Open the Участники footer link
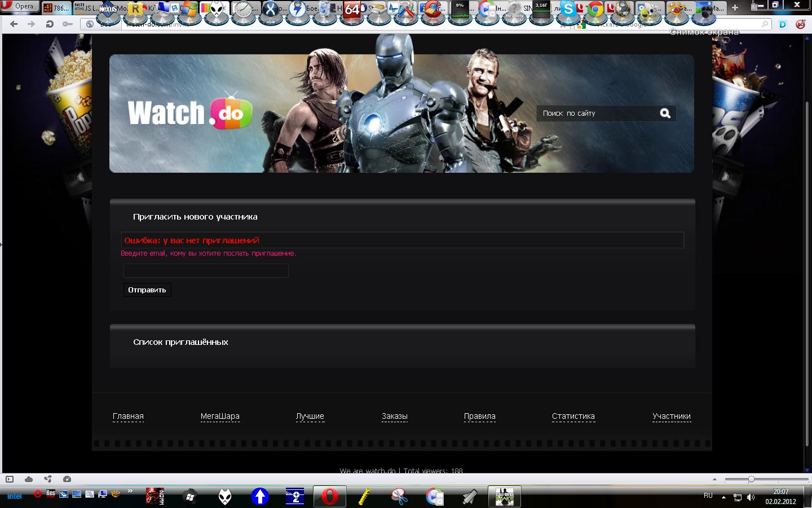This screenshot has width=812, height=508. pyautogui.click(x=672, y=417)
